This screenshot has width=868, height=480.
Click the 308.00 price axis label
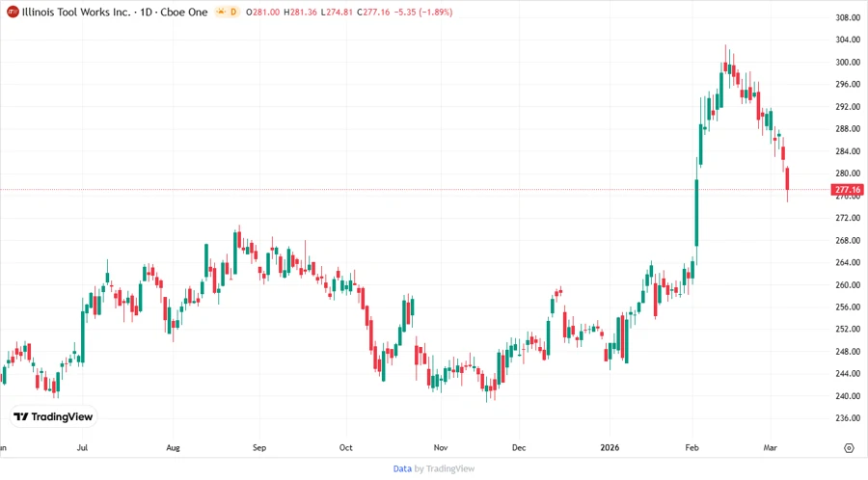[848, 17]
